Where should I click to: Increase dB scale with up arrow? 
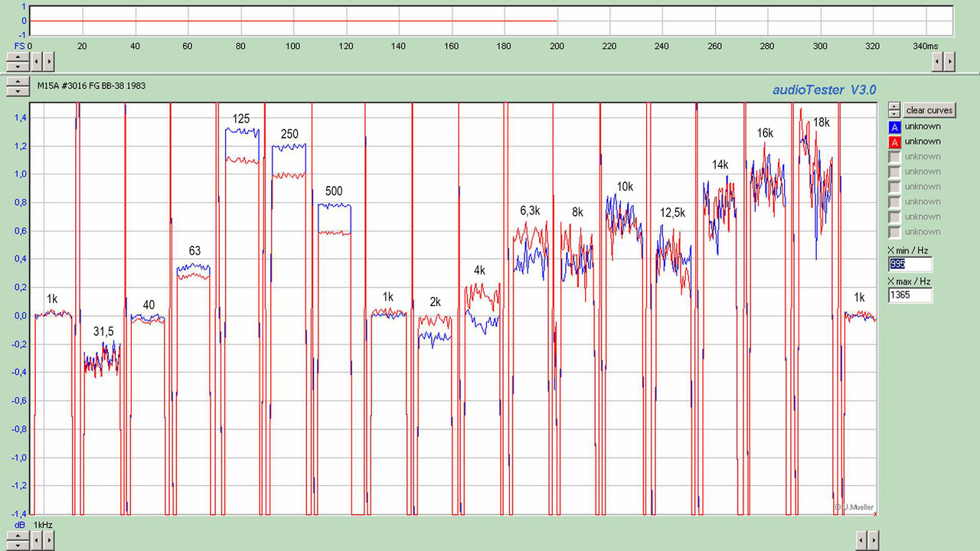(18, 536)
